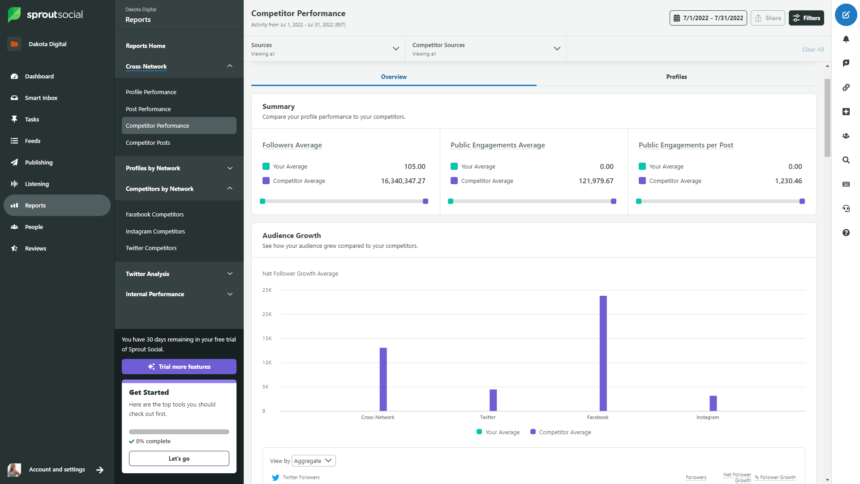This screenshot has height=484, width=860.
Task: Click the search magnifier icon in right rail
Action: (x=846, y=160)
